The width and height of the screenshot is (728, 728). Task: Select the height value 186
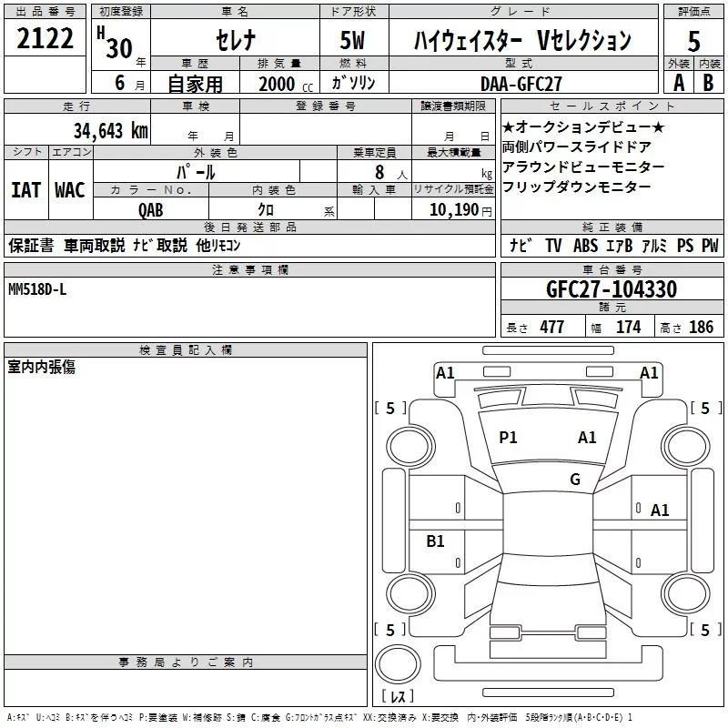tap(701, 327)
